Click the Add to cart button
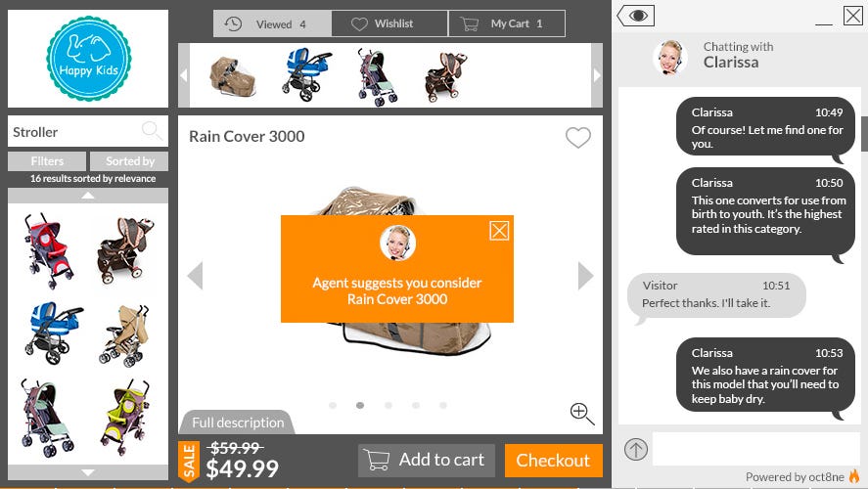 (x=427, y=461)
